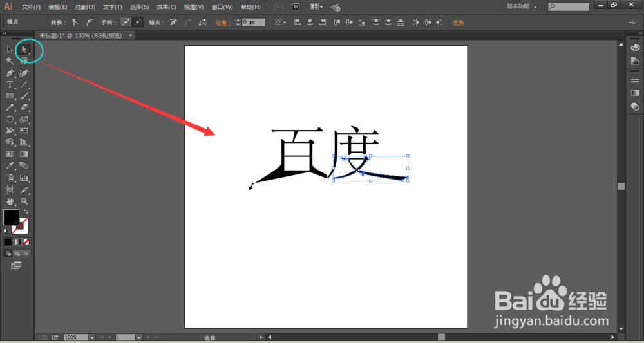Viewport: 644px width, 343px height.
Task: Select the Curvature tool
Action: tap(24, 73)
